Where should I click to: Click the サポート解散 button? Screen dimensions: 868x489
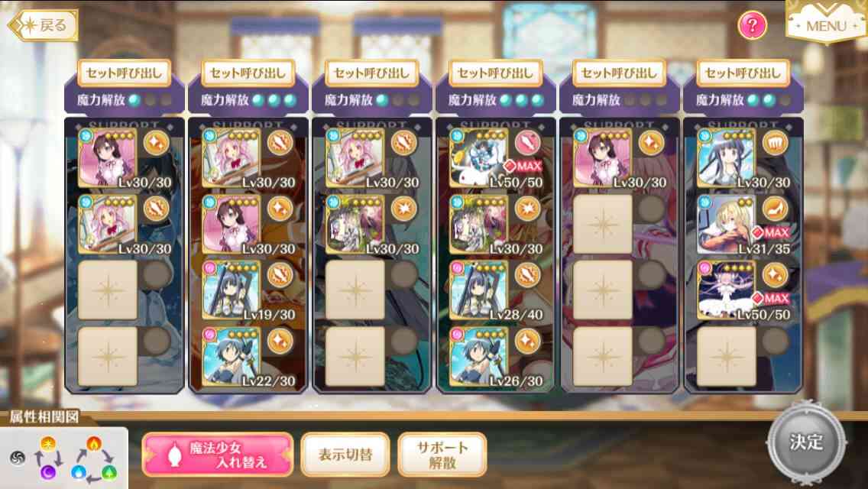click(442, 455)
